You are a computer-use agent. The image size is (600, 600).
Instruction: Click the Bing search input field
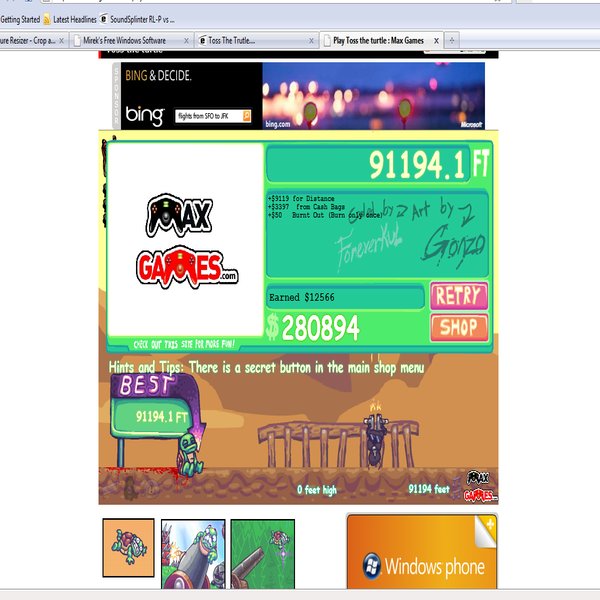(209, 116)
